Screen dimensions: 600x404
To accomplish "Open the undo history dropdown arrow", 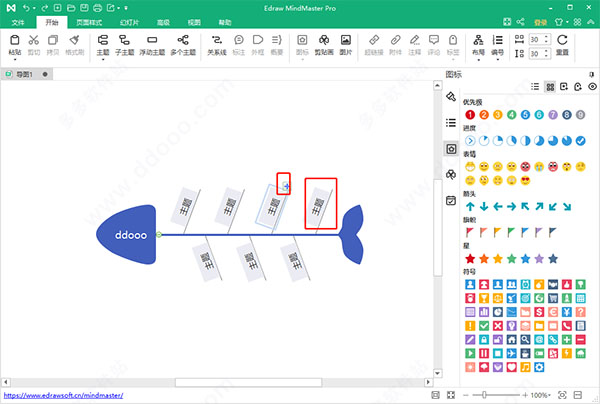I will 34,8.
